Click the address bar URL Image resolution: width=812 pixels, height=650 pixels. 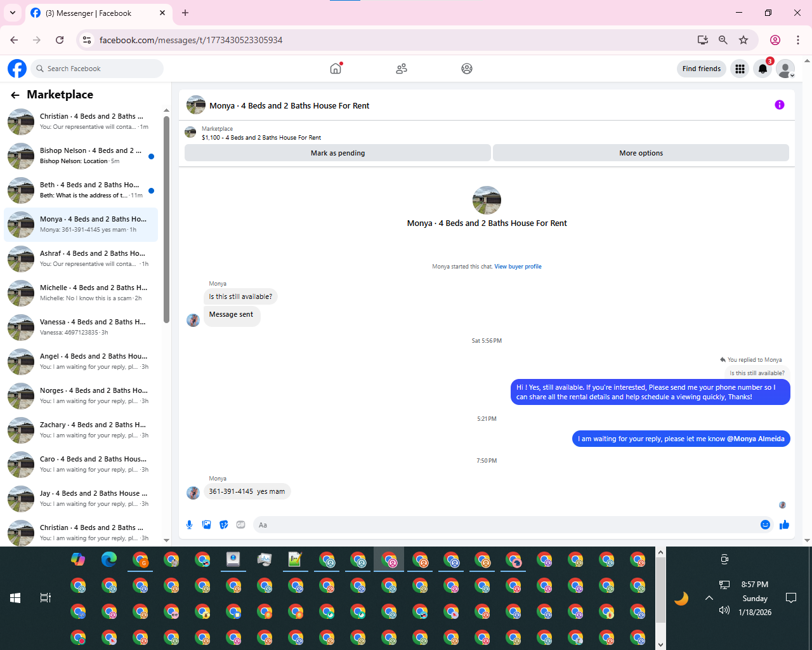tap(190, 40)
